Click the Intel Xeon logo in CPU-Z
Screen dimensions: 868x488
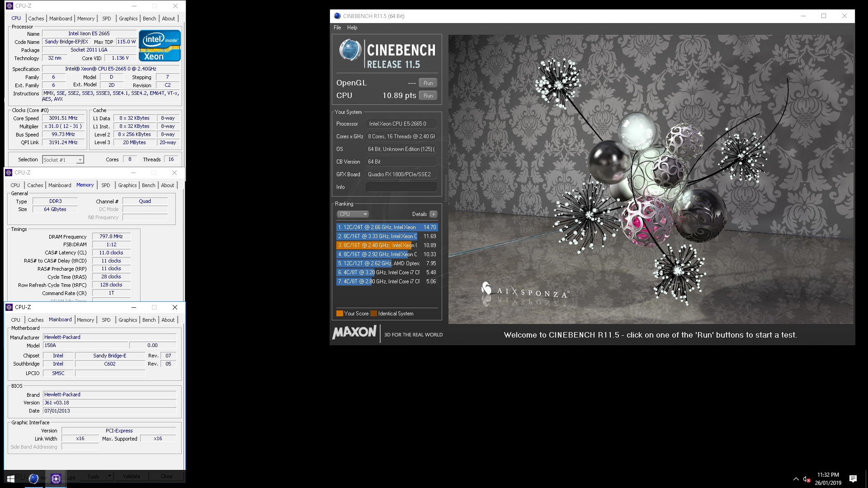coord(160,46)
